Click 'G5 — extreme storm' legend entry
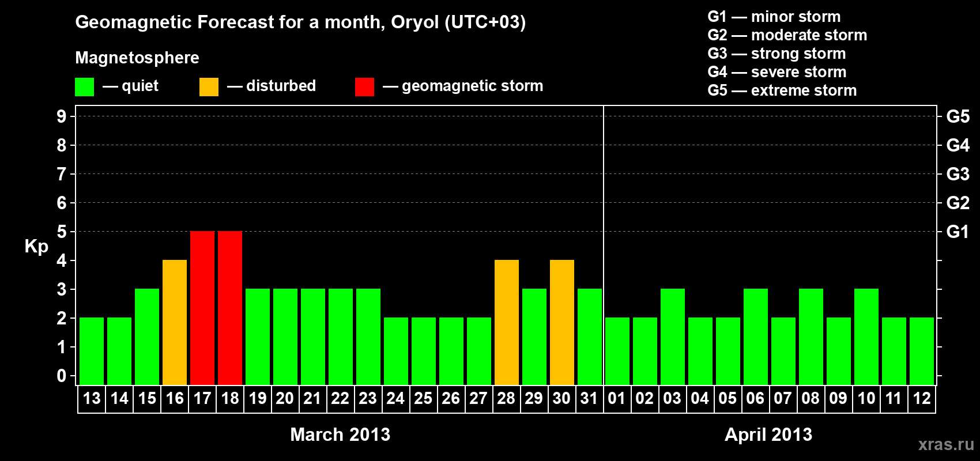Viewport: 980px width, 461px height. tap(782, 90)
